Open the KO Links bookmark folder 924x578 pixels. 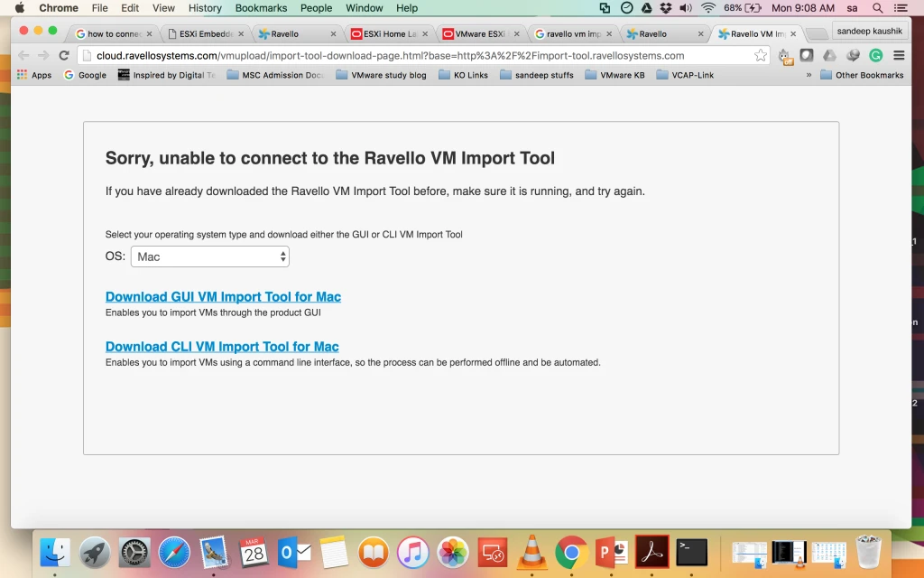point(463,75)
